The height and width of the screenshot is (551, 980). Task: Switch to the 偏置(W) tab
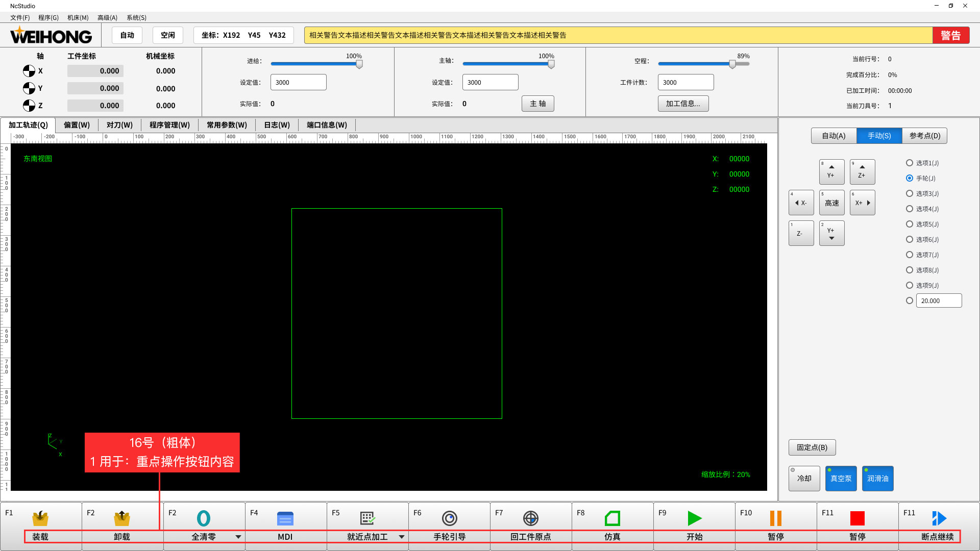[x=77, y=125]
